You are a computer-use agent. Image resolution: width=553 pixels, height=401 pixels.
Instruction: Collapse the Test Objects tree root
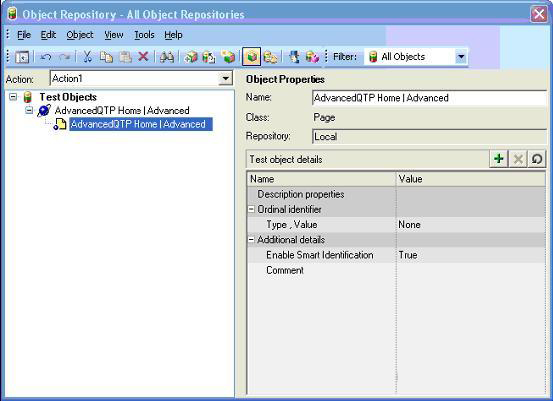(x=13, y=97)
